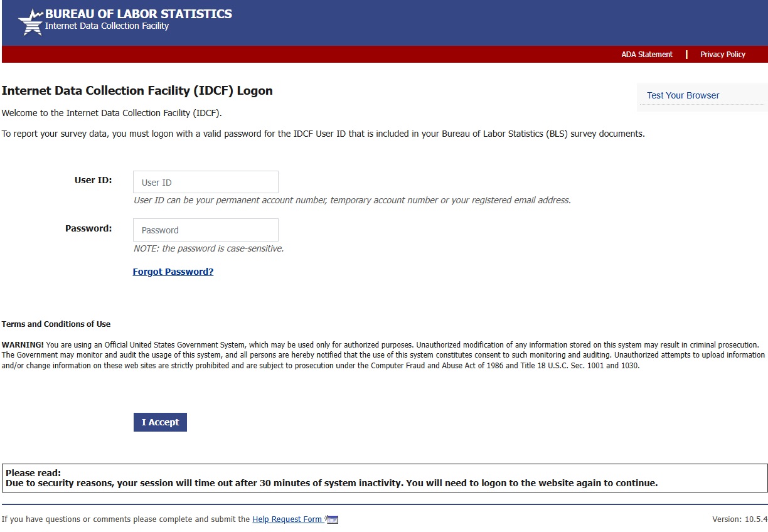Click the "Please read:" notice heading
The width and height of the screenshot is (768, 532).
point(33,473)
